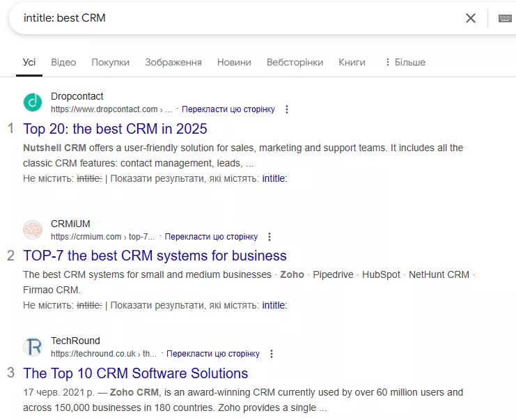Click the bold 'Zoho CRM' text in the TechRound snippet

(x=134, y=392)
